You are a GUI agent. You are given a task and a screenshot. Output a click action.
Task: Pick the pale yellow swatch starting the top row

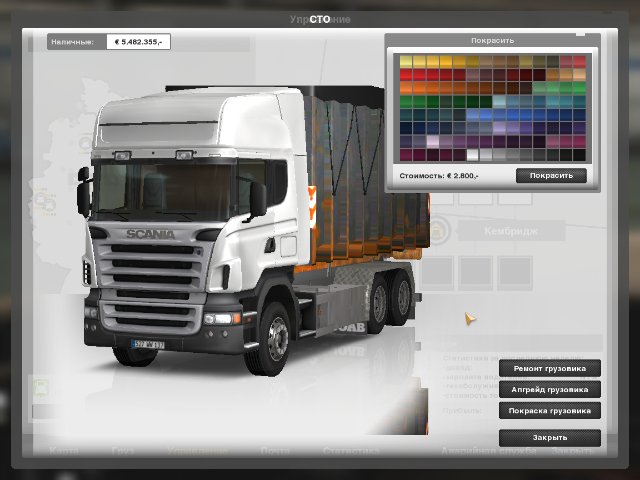[406, 62]
